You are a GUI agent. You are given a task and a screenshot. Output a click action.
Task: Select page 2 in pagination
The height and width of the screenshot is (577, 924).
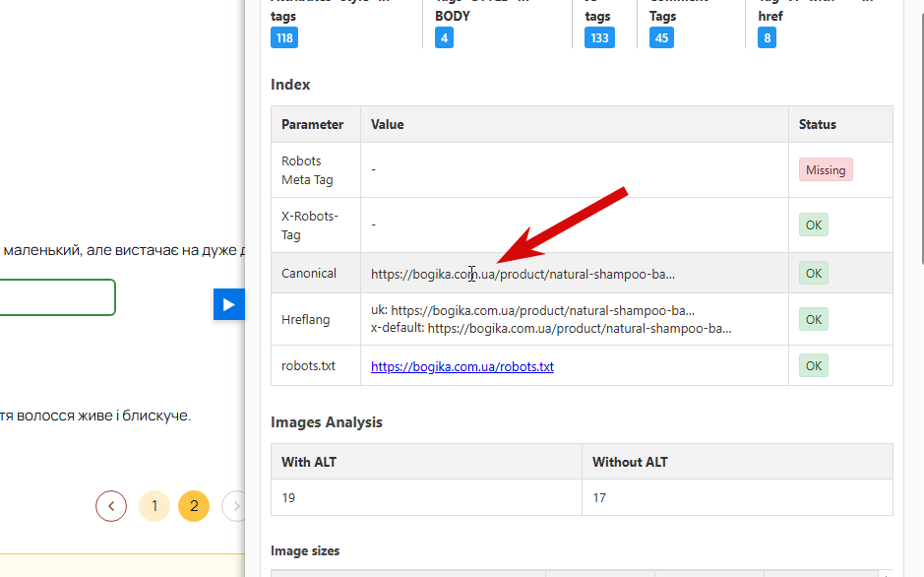(194, 506)
